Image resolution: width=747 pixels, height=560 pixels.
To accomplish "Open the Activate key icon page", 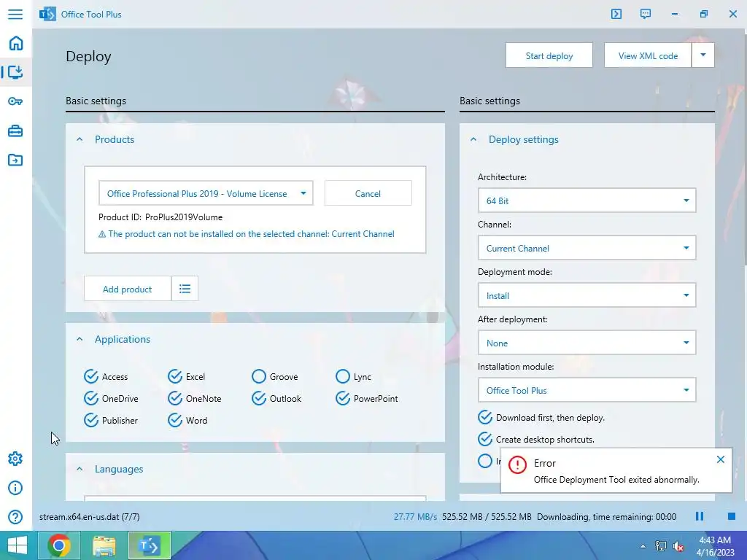I will [x=15, y=101].
